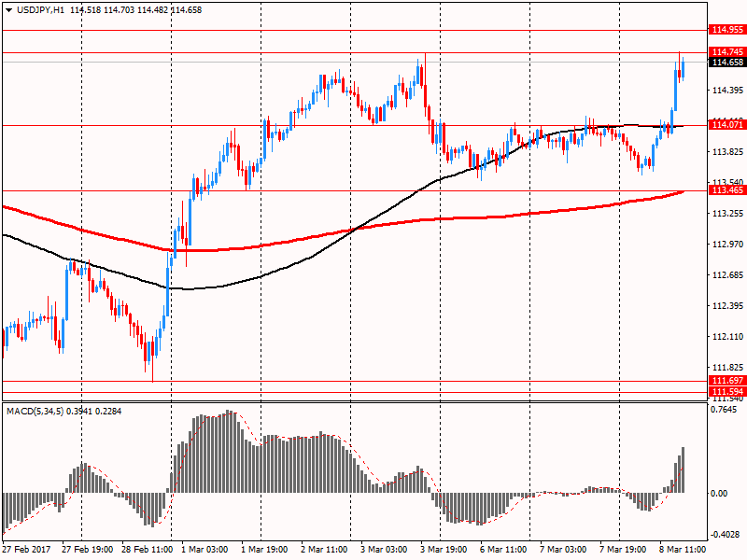Click the 3 Mar 03:00 time axis label

(384, 549)
